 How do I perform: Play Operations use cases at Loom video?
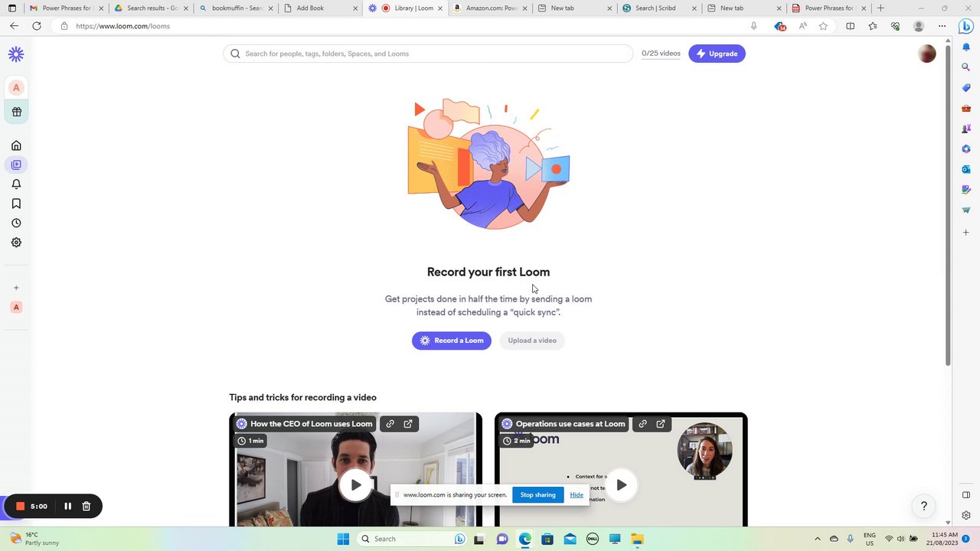(621, 485)
